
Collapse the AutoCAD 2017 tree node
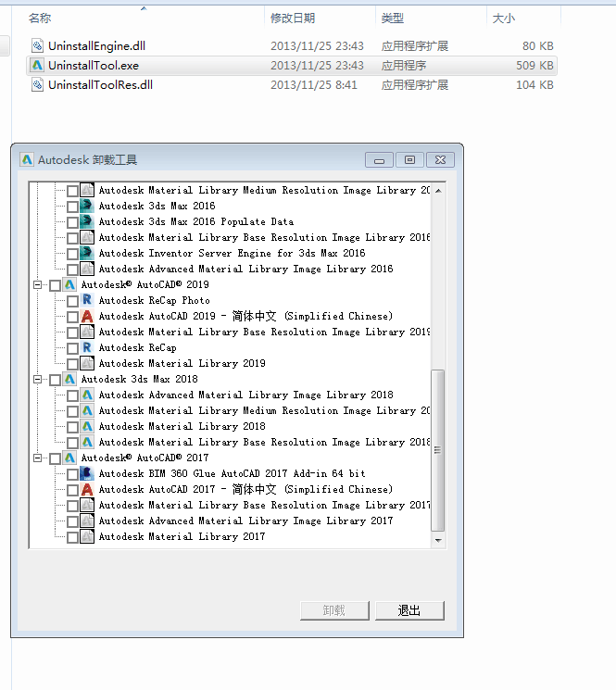38,458
